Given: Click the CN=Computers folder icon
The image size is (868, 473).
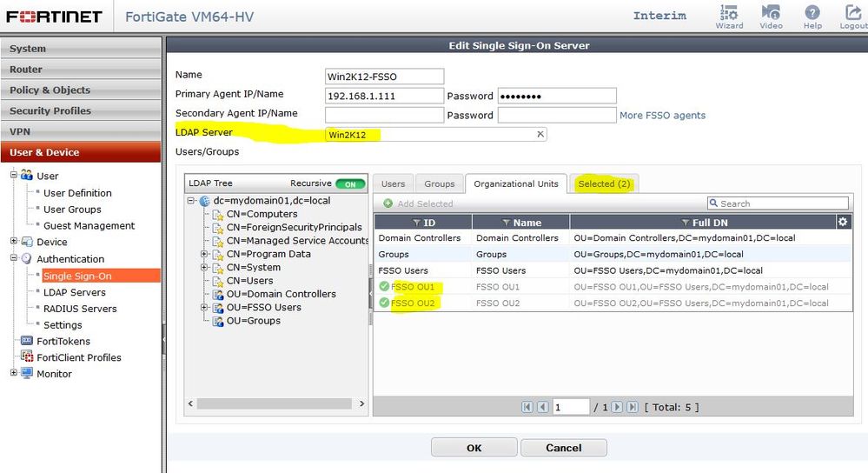Looking at the screenshot, I should click(x=218, y=215).
